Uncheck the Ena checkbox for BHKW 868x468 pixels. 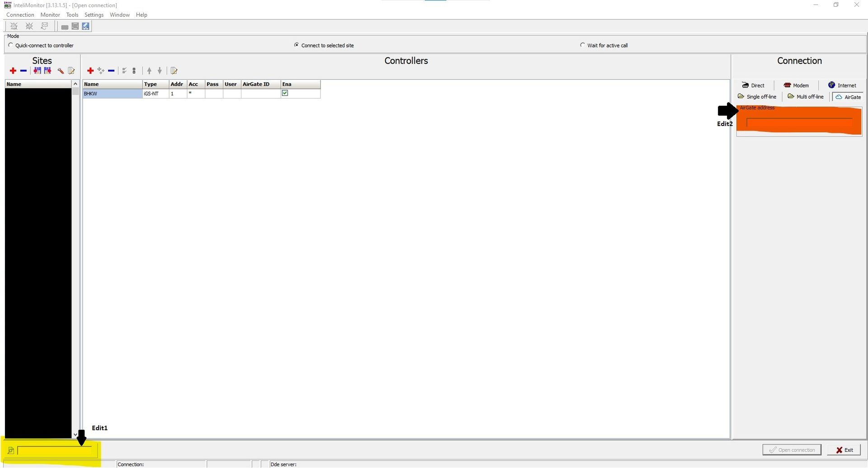tap(285, 93)
